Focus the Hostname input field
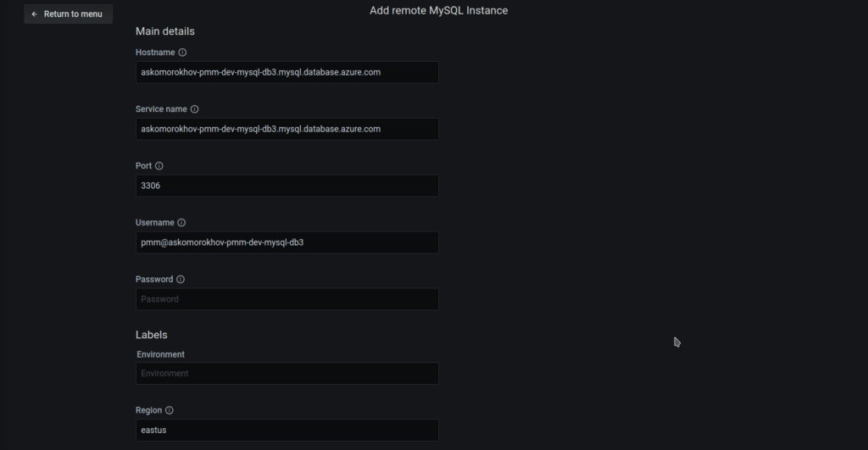Screen dimensions: 868x450 pos(287,72)
